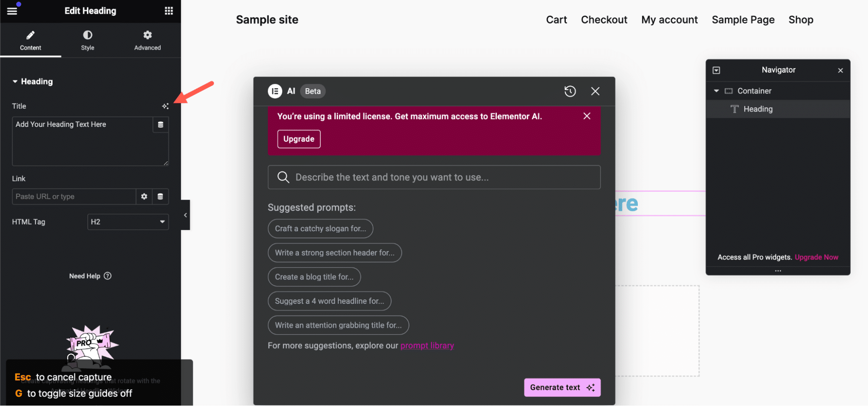Navigate to the Shop menu item

800,20
